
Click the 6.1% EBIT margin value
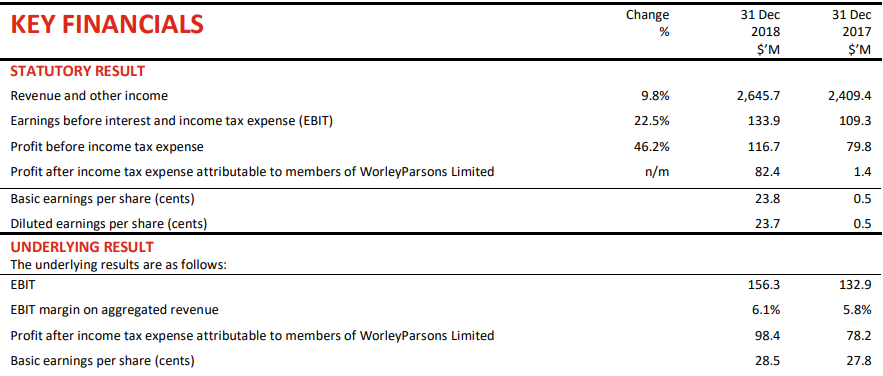coord(766,310)
